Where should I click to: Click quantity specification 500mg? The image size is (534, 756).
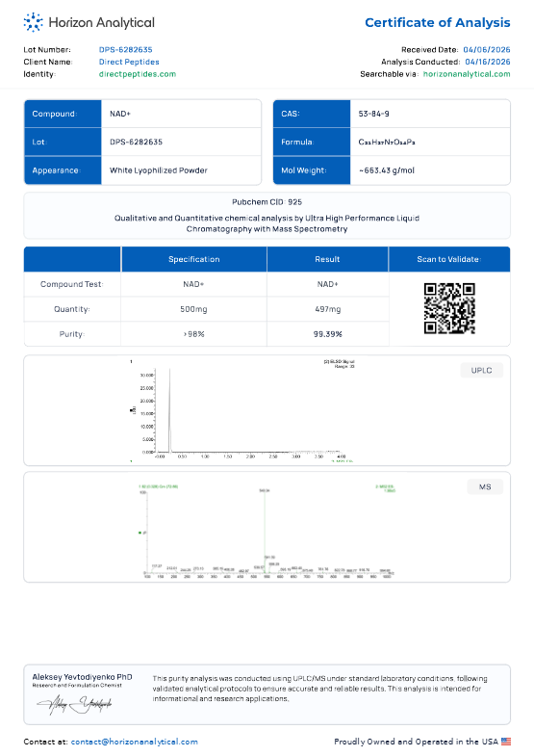point(193,309)
